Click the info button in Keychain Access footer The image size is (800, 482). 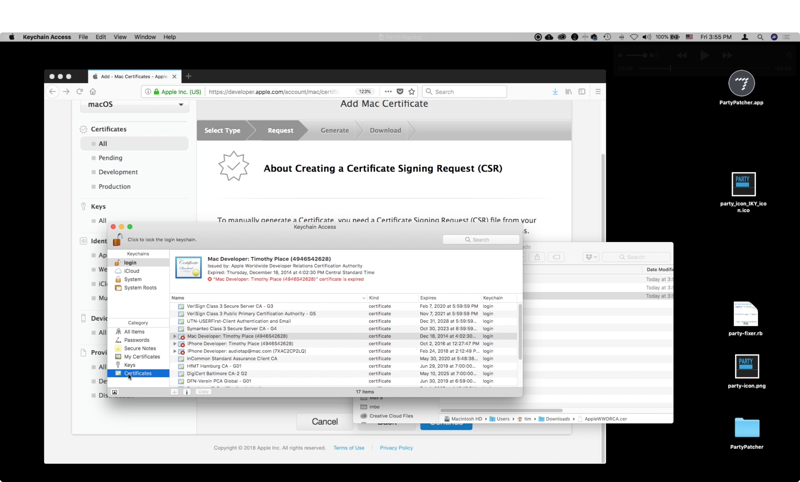click(x=187, y=392)
